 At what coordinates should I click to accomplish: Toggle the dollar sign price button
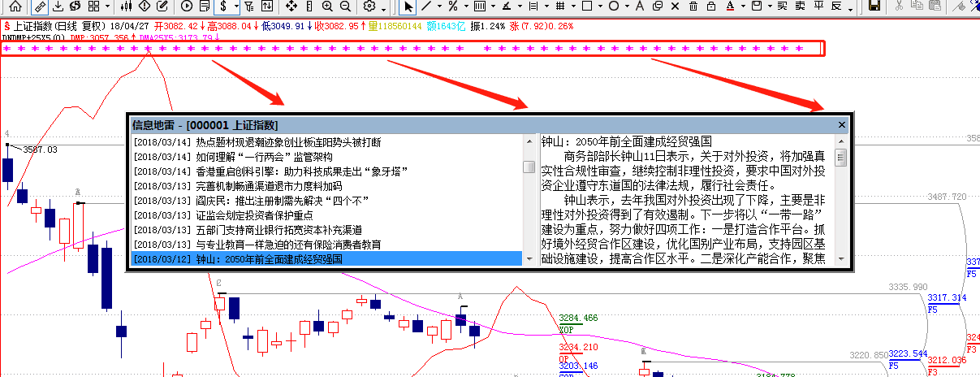[x=222, y=6]
